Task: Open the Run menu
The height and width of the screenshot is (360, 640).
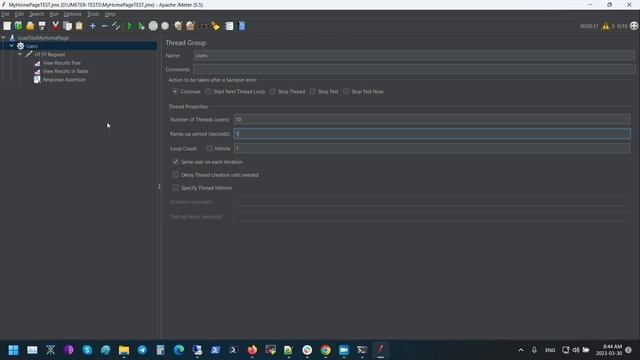Action: point(54,14)
